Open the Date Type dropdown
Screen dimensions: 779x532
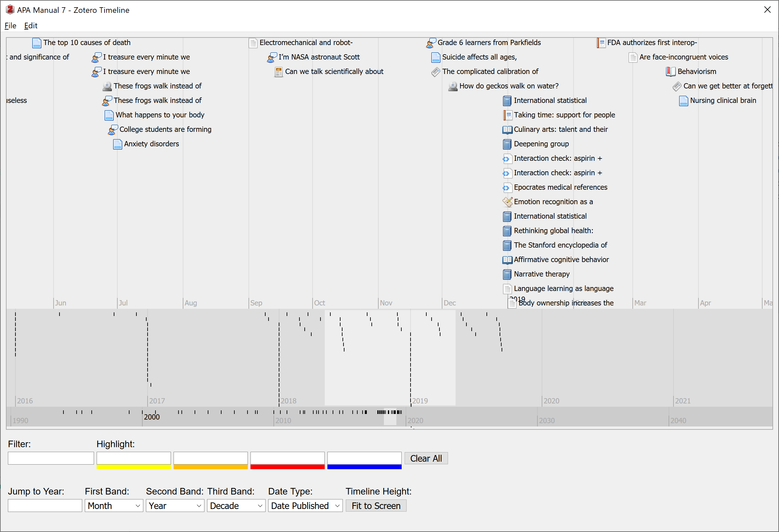[x=305, y=505]
